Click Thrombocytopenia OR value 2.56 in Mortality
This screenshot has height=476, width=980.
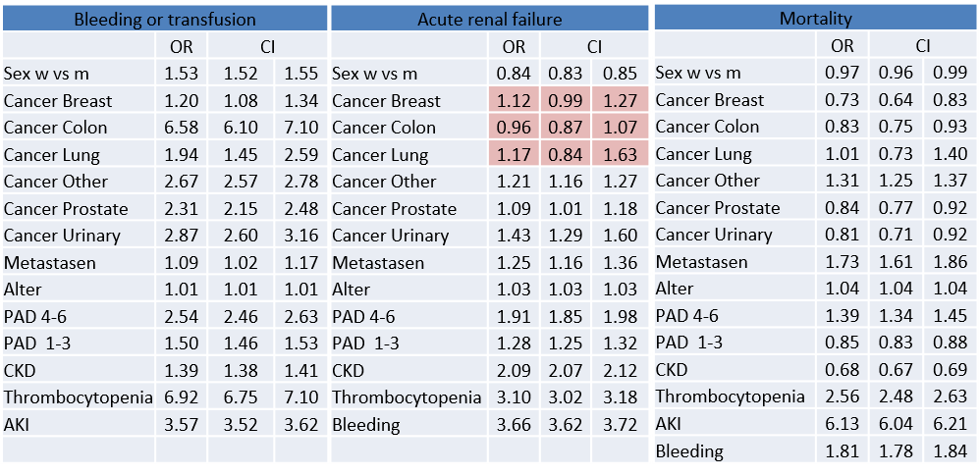[842, 397]
